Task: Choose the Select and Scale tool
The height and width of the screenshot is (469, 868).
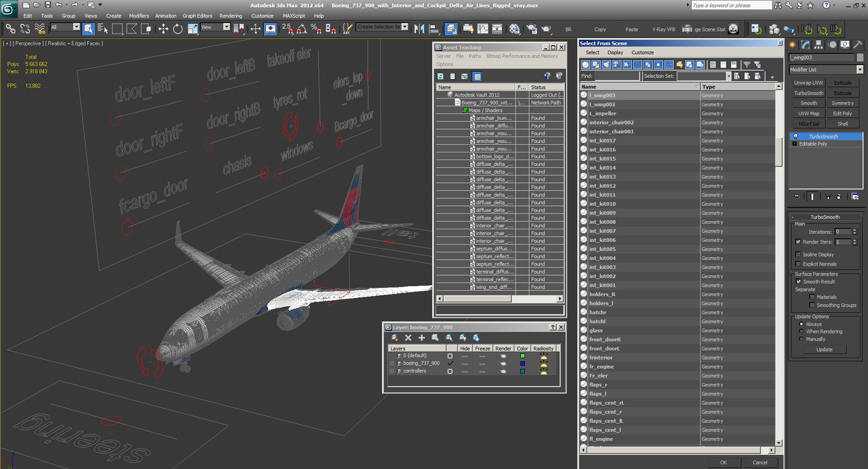Action: point(192,28)
